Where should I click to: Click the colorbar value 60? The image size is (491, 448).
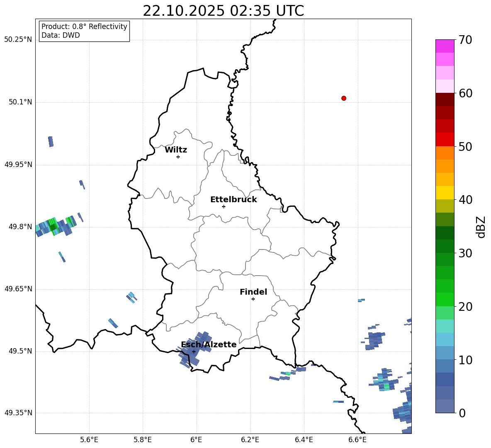tap(465, 93)
